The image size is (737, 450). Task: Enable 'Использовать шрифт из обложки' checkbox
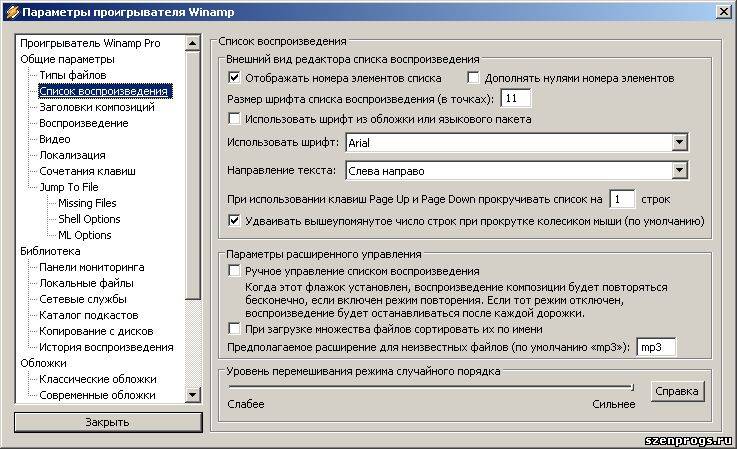(x=235, y=120)
